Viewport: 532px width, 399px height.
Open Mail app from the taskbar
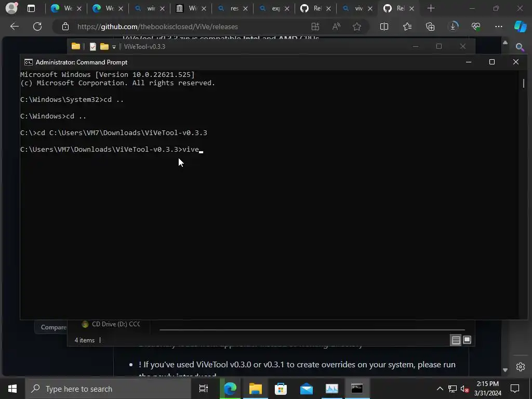click(307, 389)
